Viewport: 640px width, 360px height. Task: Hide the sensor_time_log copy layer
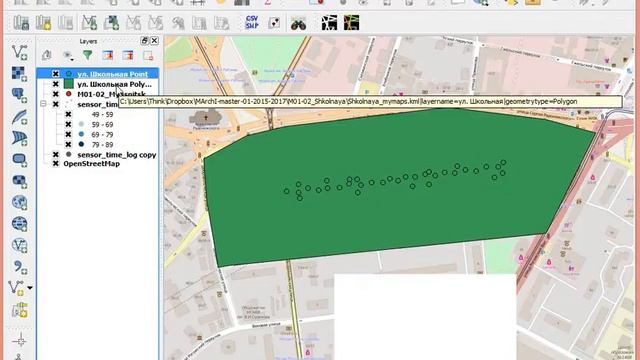pos(56,155)
